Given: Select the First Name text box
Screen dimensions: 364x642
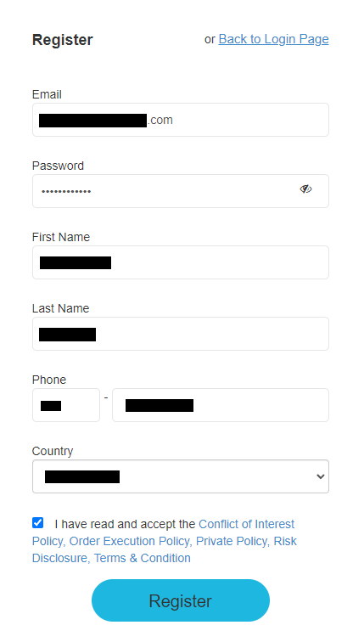Looking at the screenshot, I should click(181, 262).
